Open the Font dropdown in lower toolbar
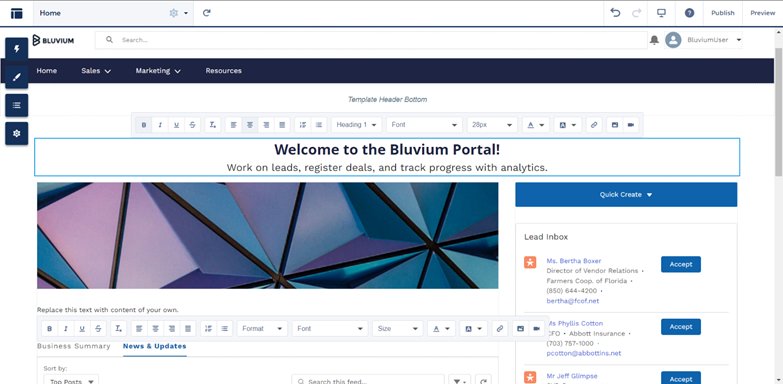 click(330, 329)
